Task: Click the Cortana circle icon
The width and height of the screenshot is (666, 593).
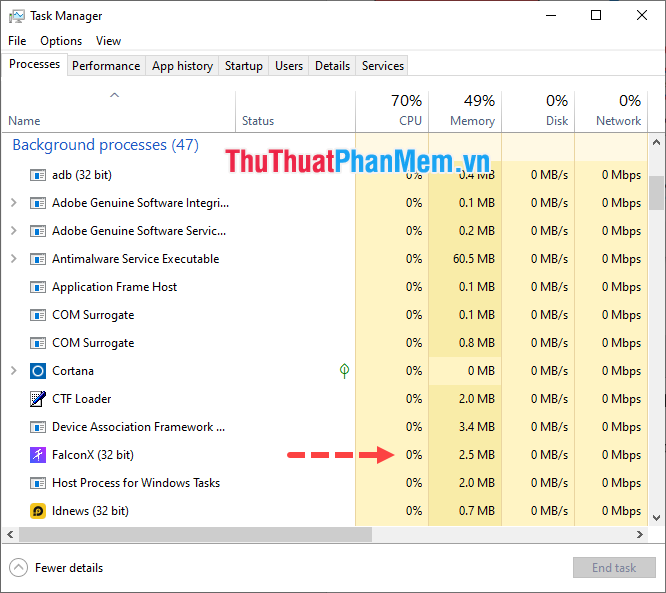Action: (38, 371)
